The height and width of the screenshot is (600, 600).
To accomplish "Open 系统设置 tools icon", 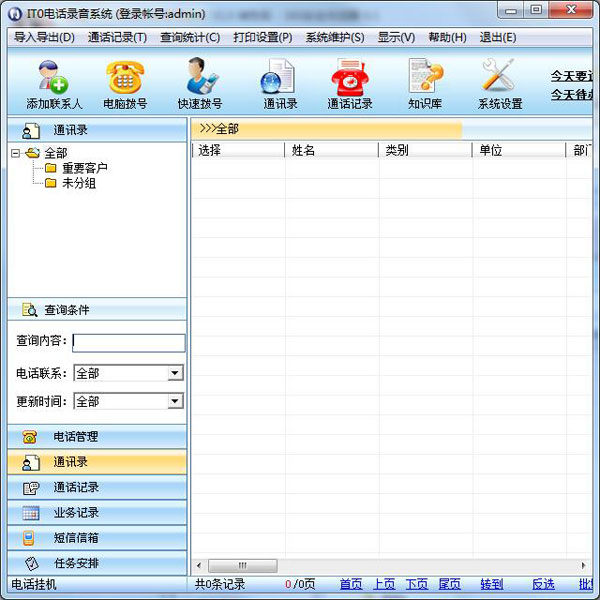I will click(x=498, y=75).
